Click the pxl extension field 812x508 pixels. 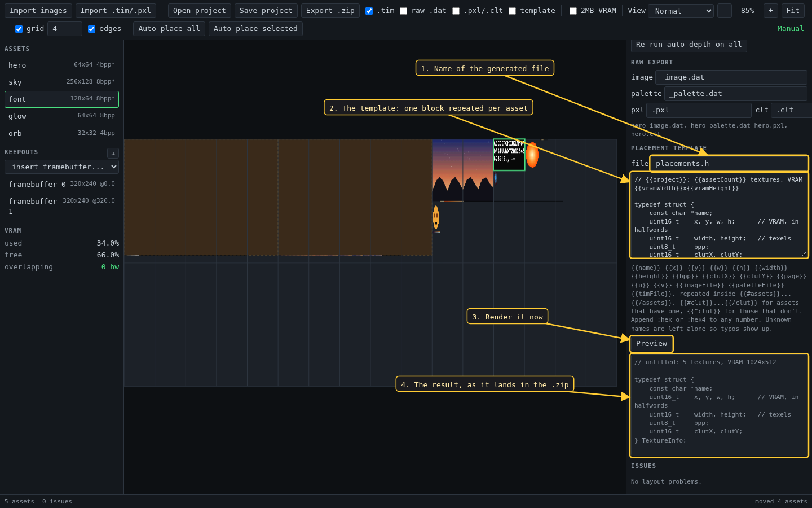pyautogui.click(x=699, y=110)
